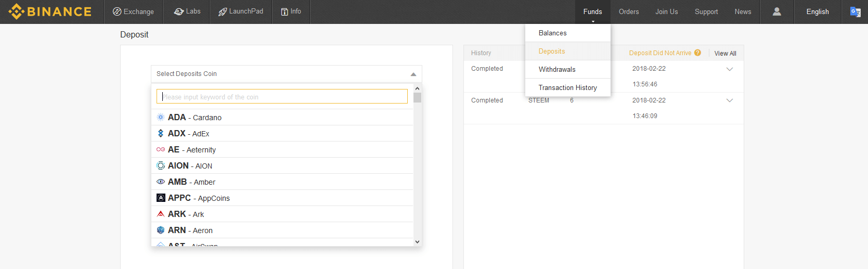
Task: Click the Ark triangle icon
Action: pos(161,214)
